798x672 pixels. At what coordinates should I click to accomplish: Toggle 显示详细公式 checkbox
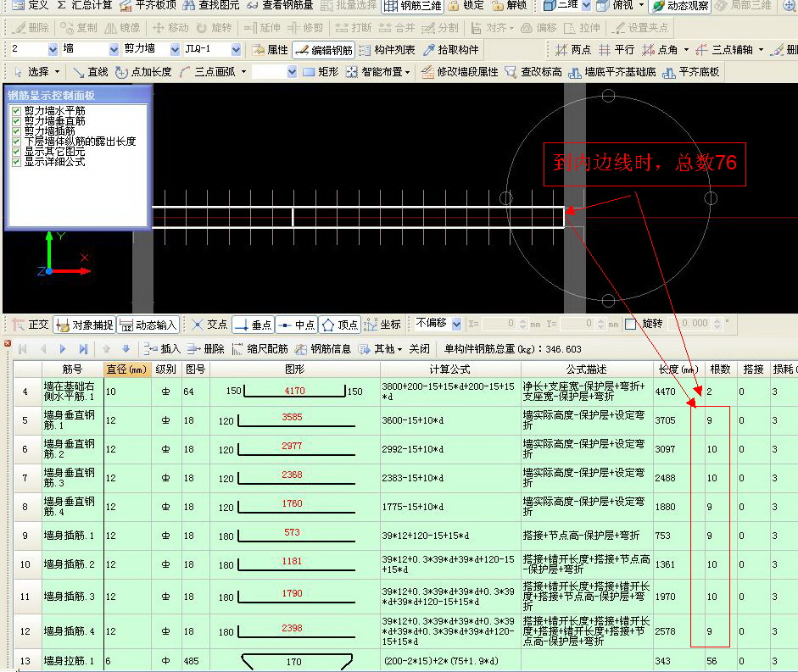(16, 162)
